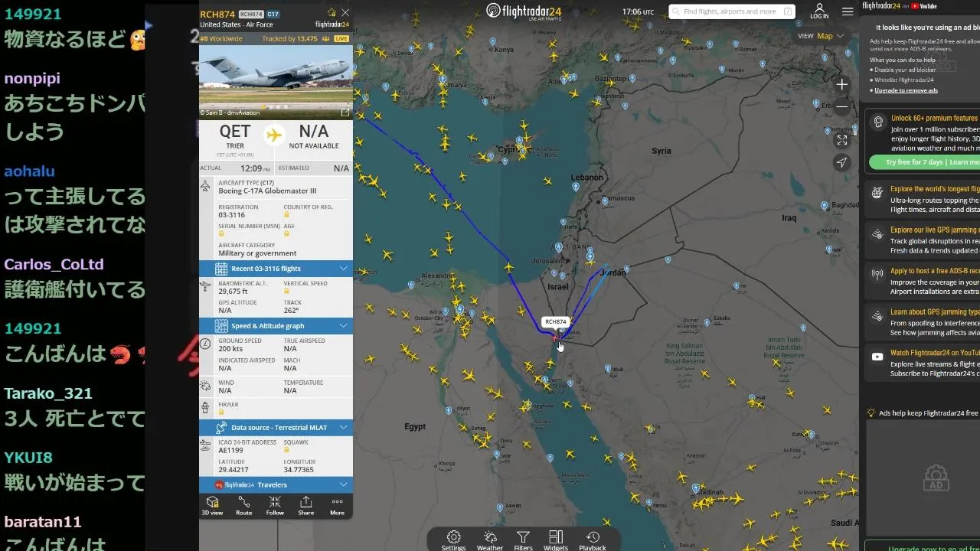Image resolution: width=980 pixels, height=551 pixels.
Task: Open Watch Flightradar24 on YouTube item
Action: [x=924, y=364]
